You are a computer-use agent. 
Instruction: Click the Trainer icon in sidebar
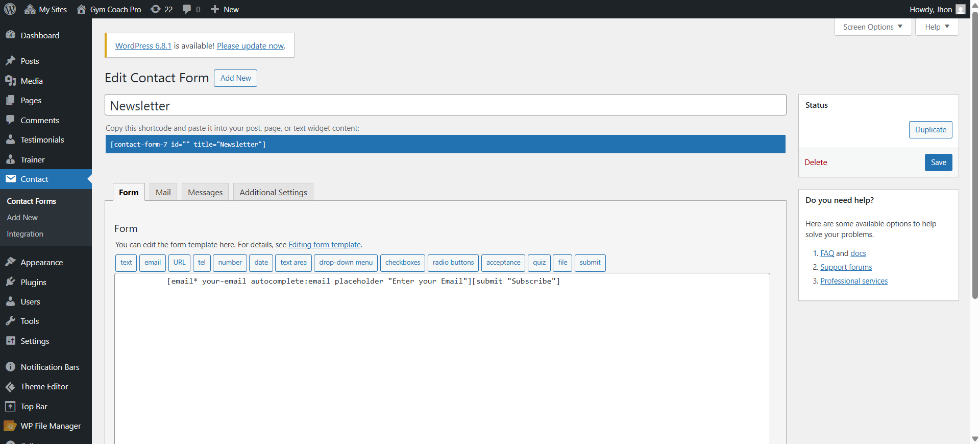[x=10, y=159]
